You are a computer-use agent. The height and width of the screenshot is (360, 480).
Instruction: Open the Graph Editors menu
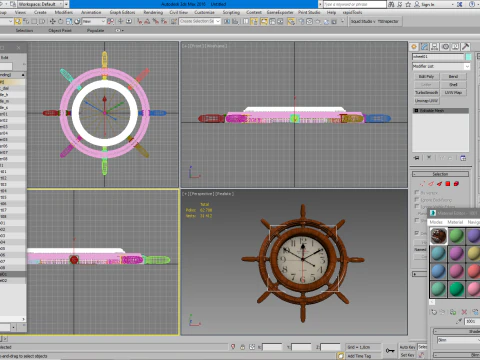pyautogui.click(x=122, y=12)
